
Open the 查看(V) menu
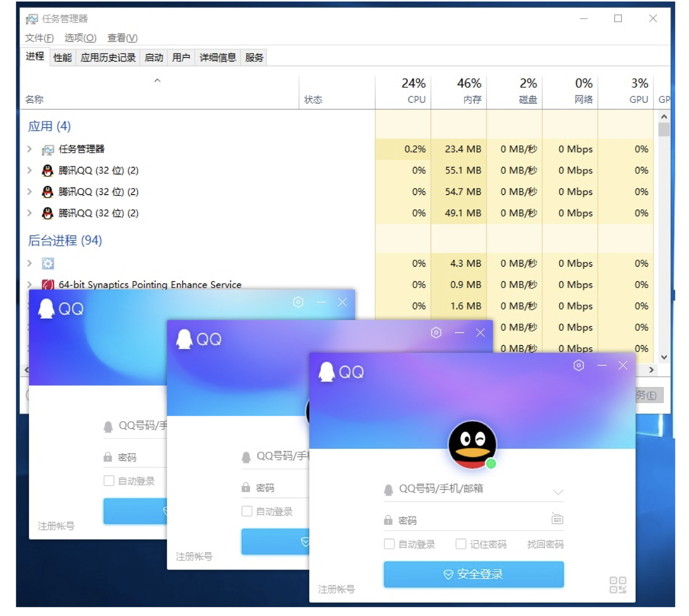pos(122,38)
